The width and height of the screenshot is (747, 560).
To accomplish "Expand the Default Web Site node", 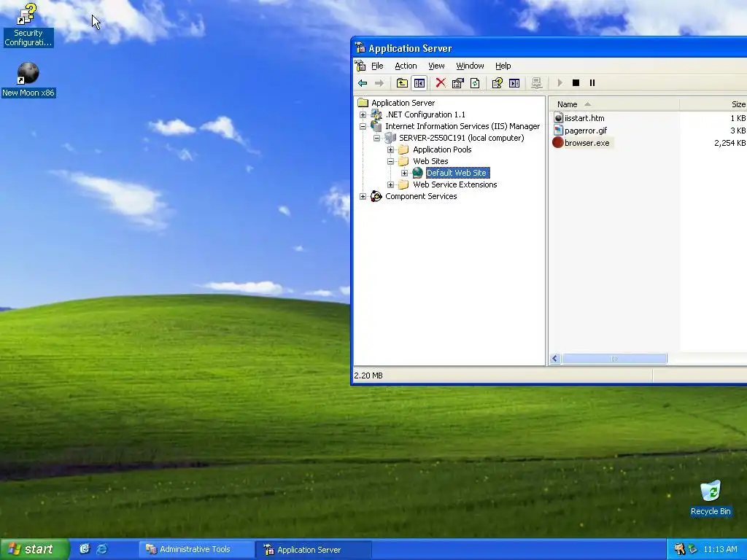I will click(404, 174).
